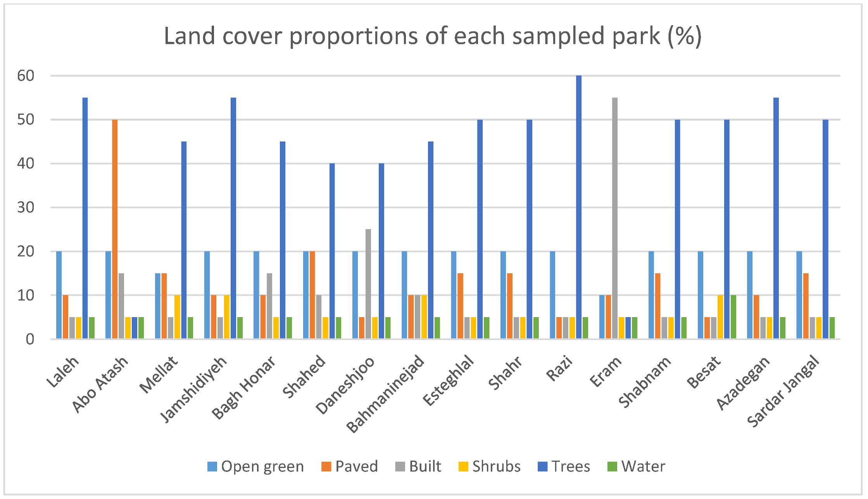
Task: Select the orange Paved bar for Abo Atash
Action: click(115, 229)
